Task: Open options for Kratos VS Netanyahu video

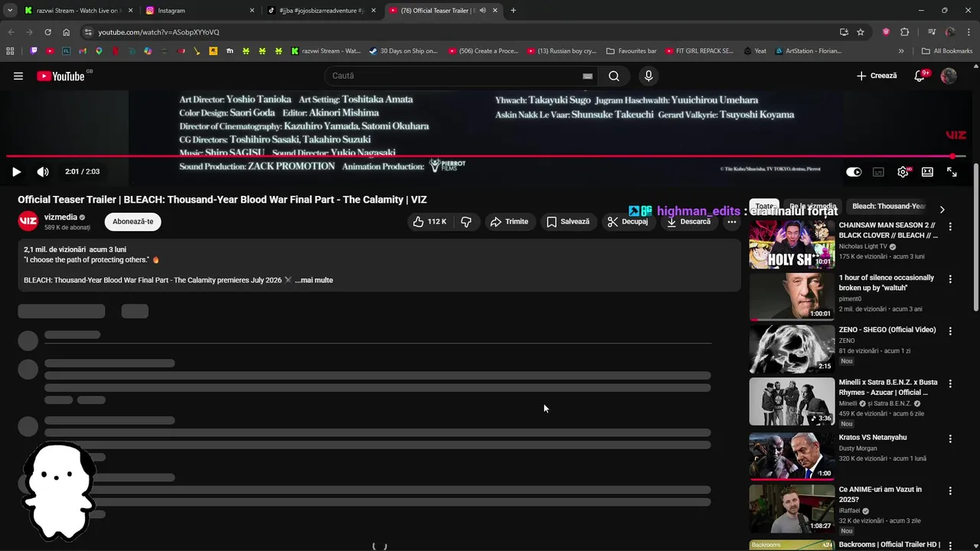Action: click(950, 439)
